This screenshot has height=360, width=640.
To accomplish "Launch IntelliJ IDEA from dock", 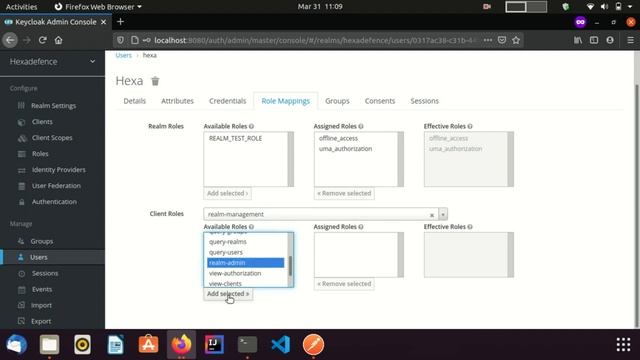I will pos(214,344).
